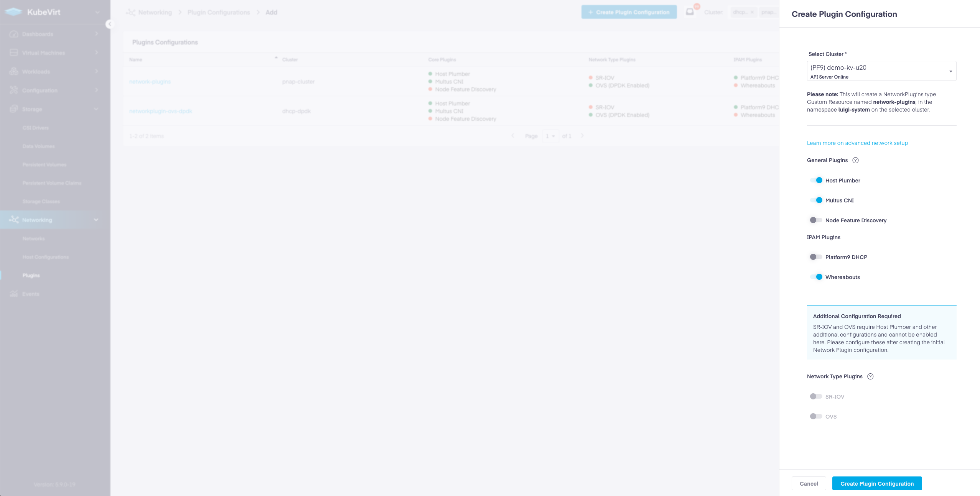
Task: Open Storage Classes in the sidebar
Action: click(x=41, y=201)
